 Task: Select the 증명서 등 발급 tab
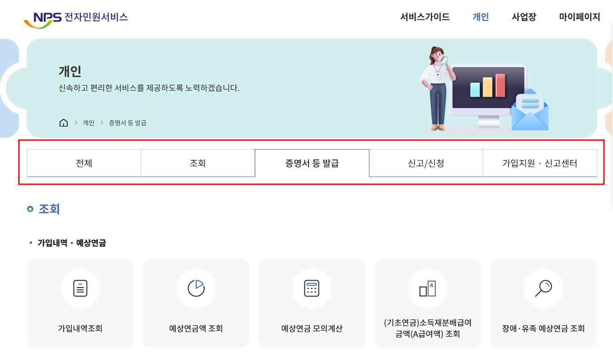coord(312,163)
